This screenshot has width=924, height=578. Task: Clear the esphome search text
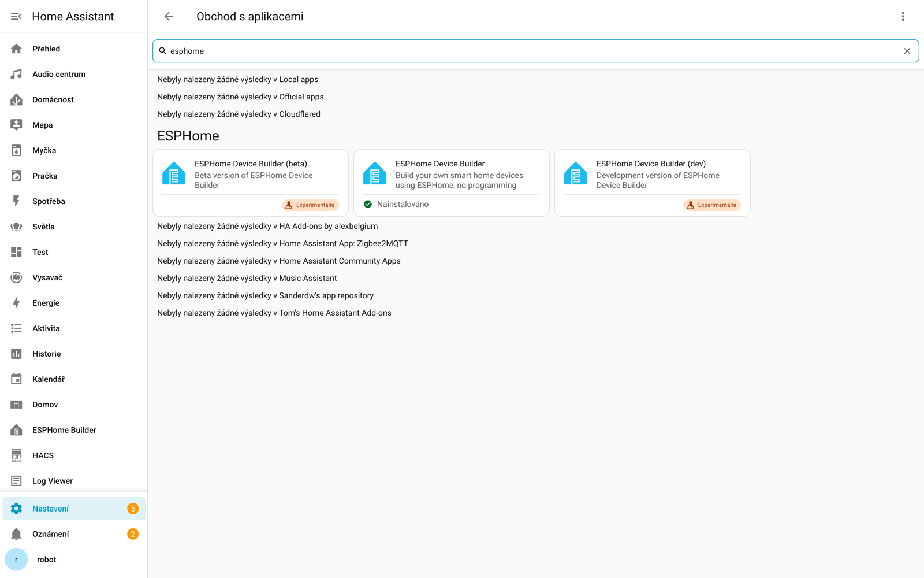[x=907, y=51]
